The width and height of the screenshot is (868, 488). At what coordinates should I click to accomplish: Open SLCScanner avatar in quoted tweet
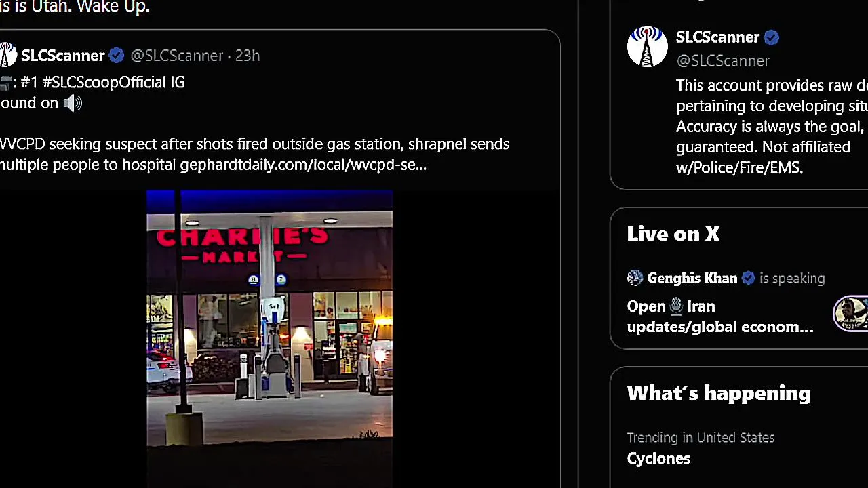[x=7, y=55]
